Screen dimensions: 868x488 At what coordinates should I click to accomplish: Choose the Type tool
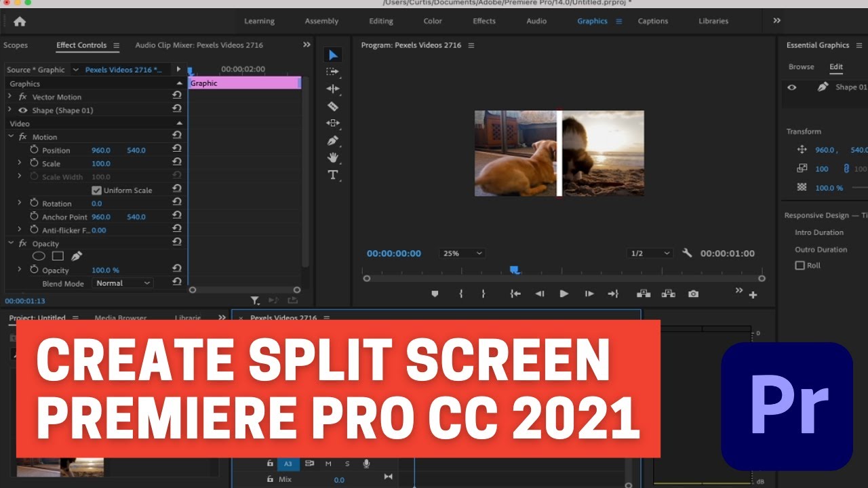click(x=333, y=175)
